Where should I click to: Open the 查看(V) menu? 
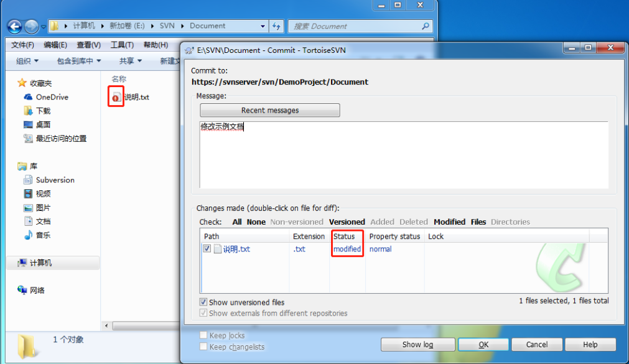[x=88, y=45]
